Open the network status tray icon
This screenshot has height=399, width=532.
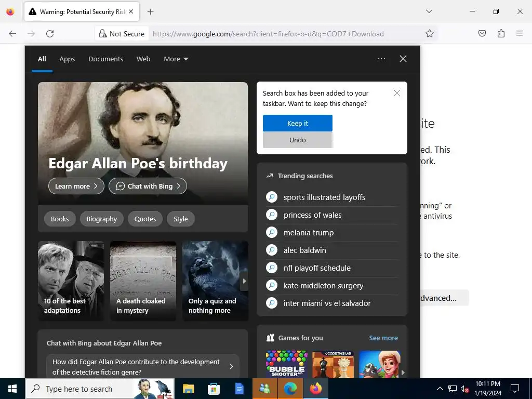coord(453,389)
